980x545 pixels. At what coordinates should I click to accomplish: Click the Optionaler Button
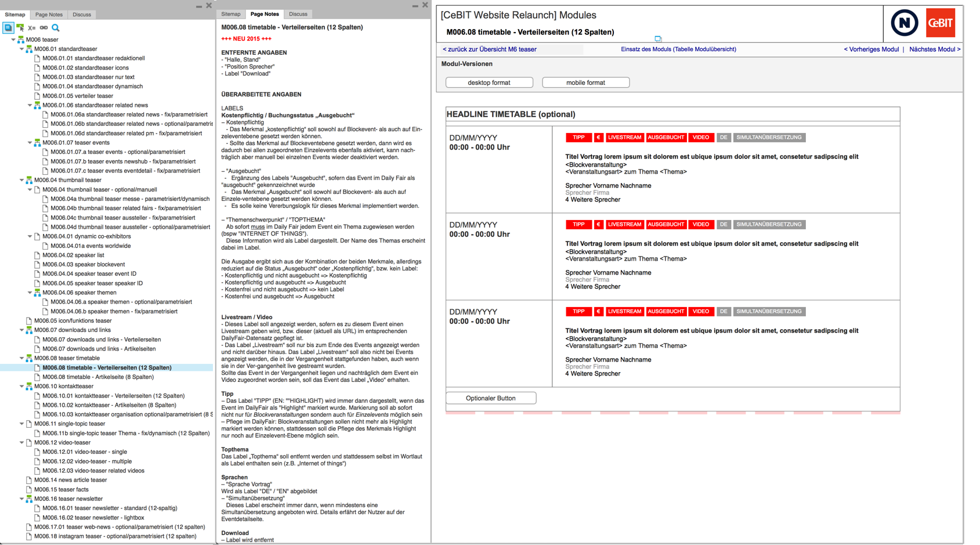[x=491, y=398]
